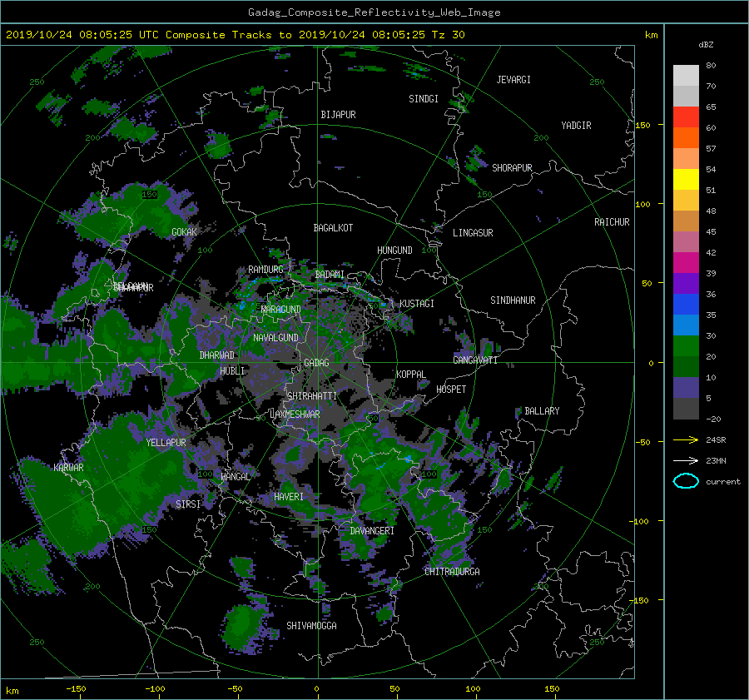Click the yellow 24SR arrow legend icon
Screen dimensions: 749x700
(686, 439)
